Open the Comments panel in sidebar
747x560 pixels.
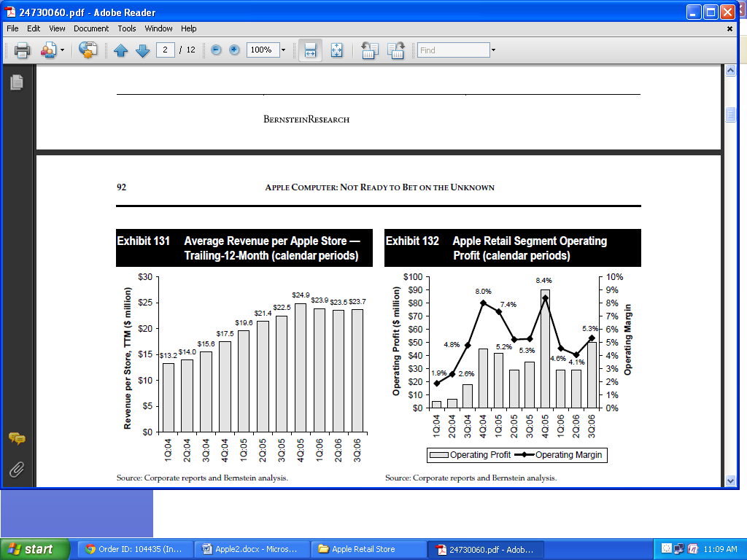[x=17, y=438]
